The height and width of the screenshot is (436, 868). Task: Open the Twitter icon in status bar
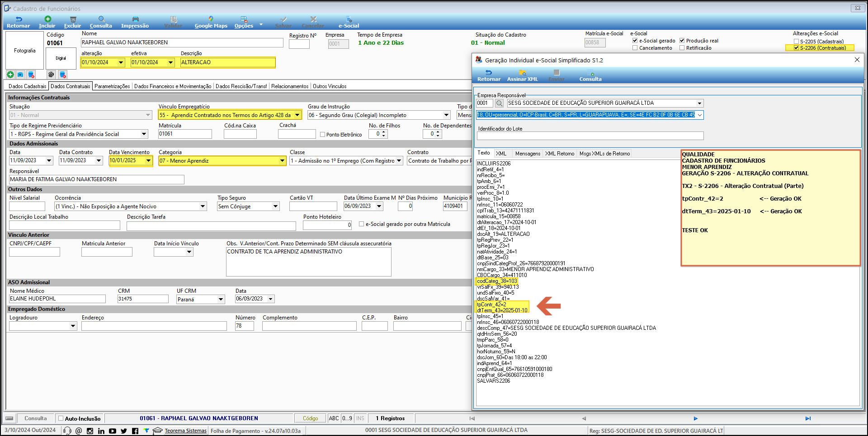124,431
